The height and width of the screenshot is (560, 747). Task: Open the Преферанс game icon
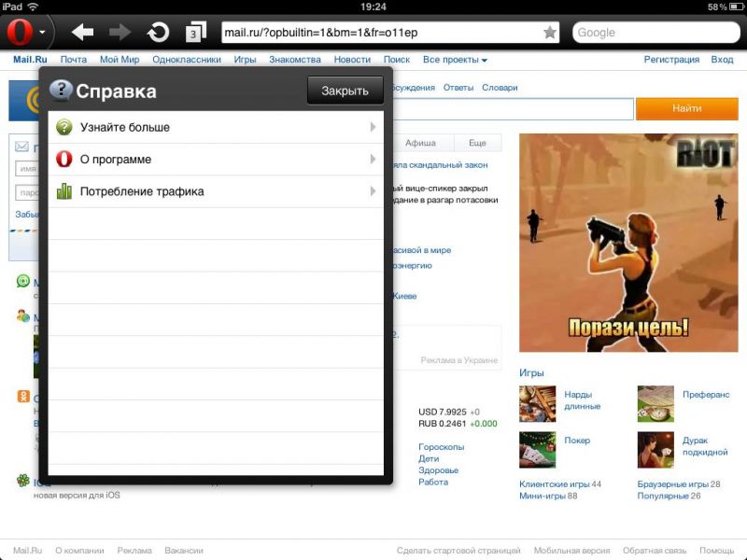(x=655, y=403)
